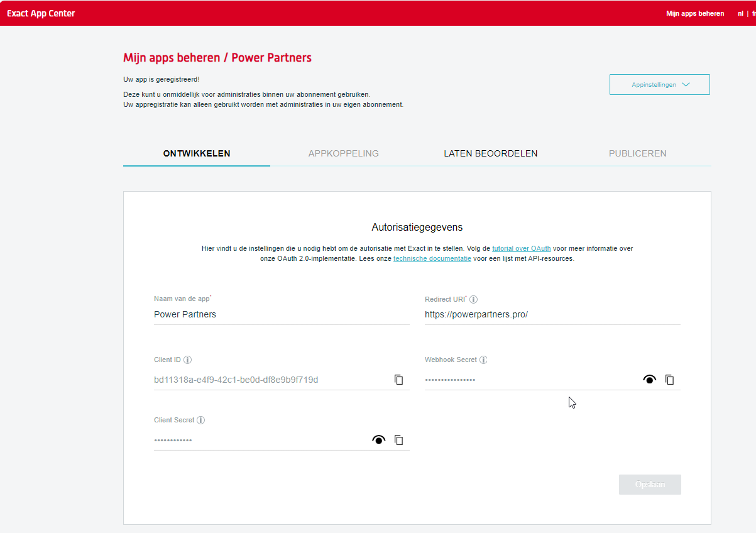Switch to the Publiceren tab

tap(638, 153)
